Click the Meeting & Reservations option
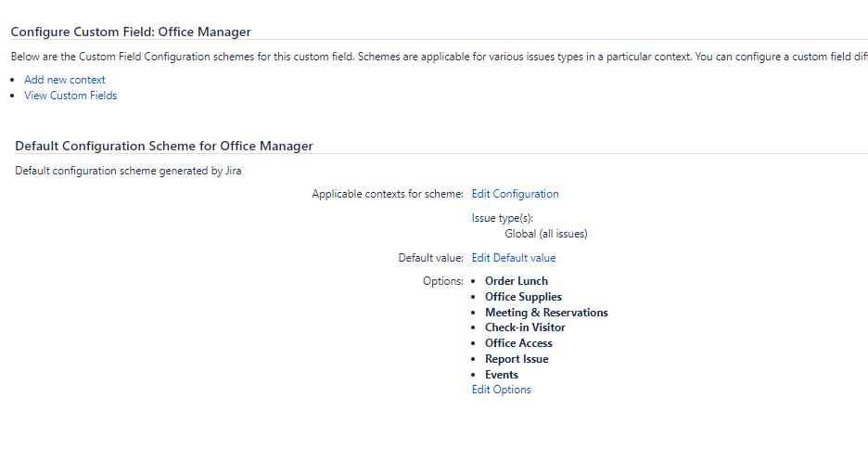 546,313
